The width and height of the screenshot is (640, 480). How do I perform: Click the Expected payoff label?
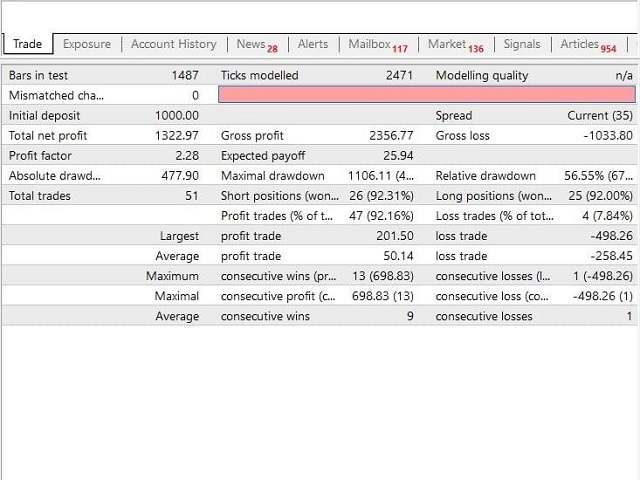(x=263, y=156)
